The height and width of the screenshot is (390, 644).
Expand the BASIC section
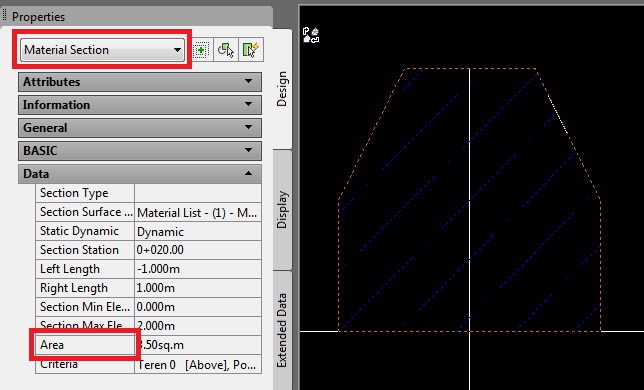[140, 151]
